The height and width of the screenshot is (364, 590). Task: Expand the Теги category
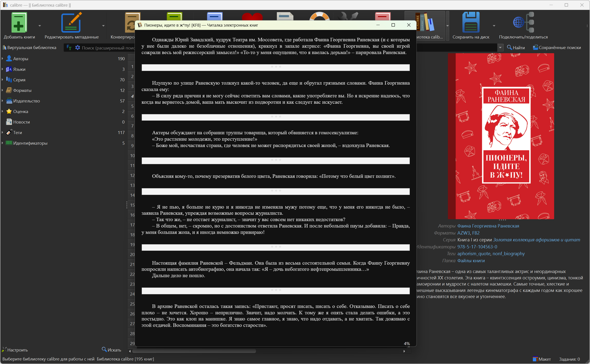click(x=2, y=132)
